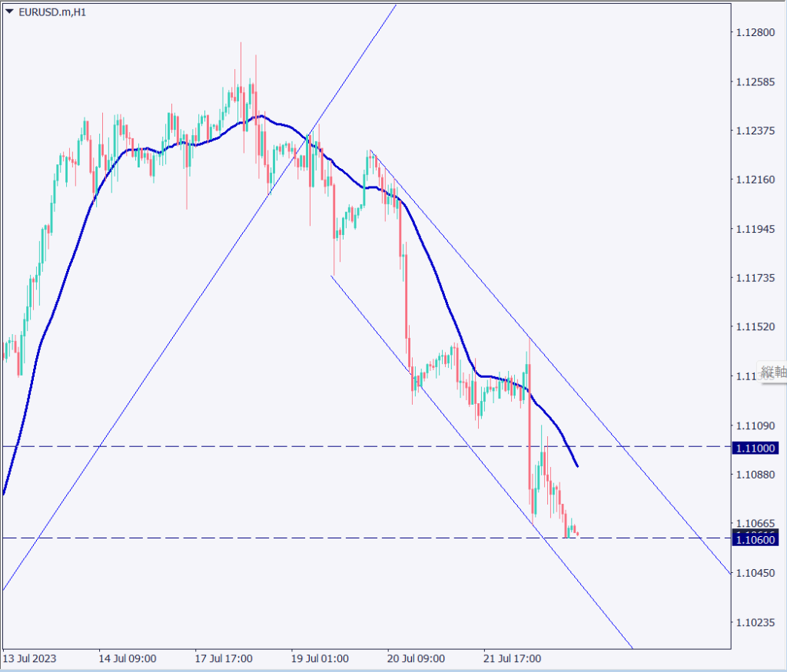This screenshot has height=672, width=787.
Task: Click the 19 Jul 01:00 time label
Action: coord(320,659)
